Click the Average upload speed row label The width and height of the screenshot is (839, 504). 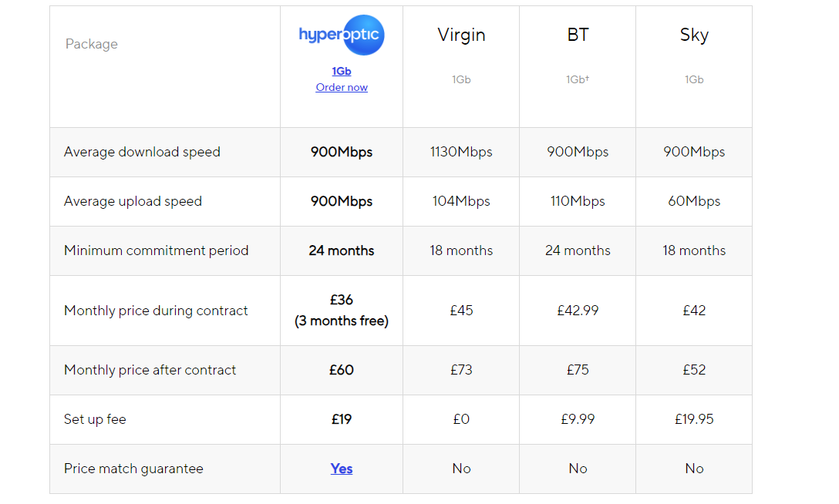(133, 201)
